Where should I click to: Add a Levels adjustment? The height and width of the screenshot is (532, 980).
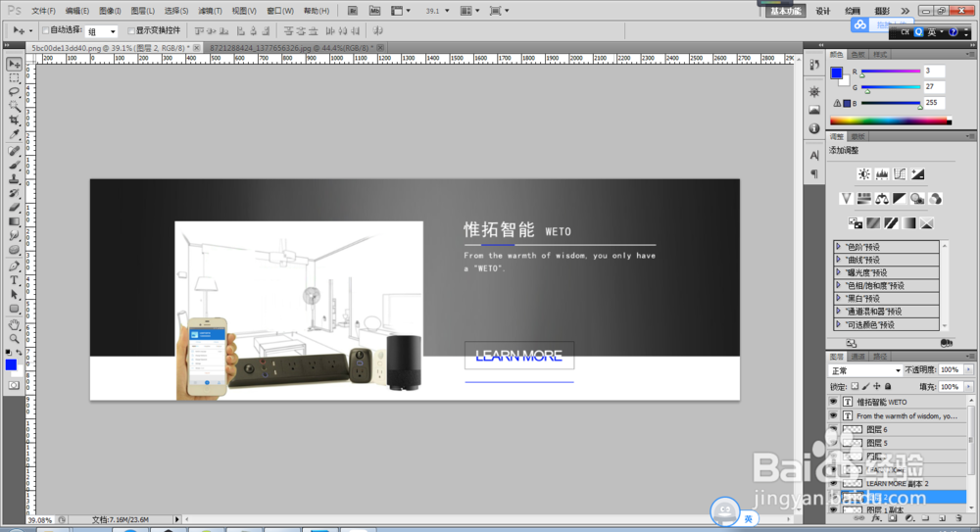882,173
